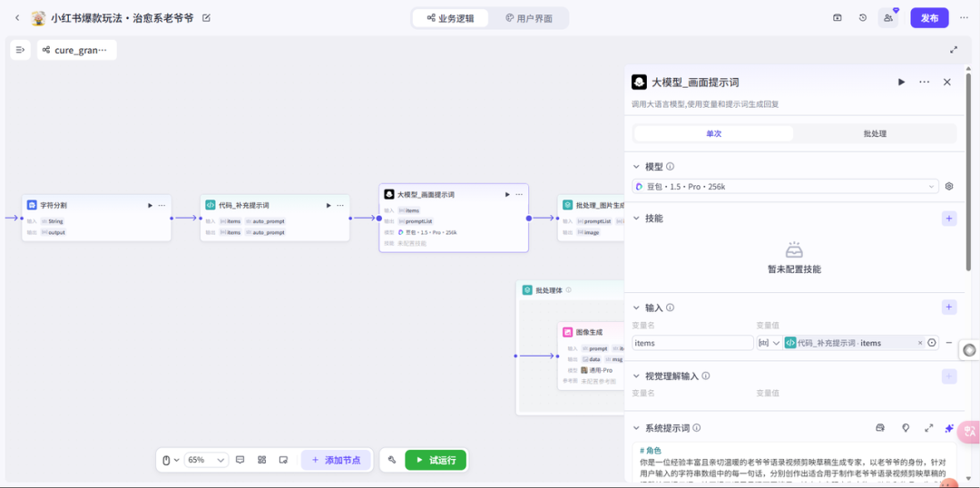Add a skill with the plus button

[x=949, y=218]
